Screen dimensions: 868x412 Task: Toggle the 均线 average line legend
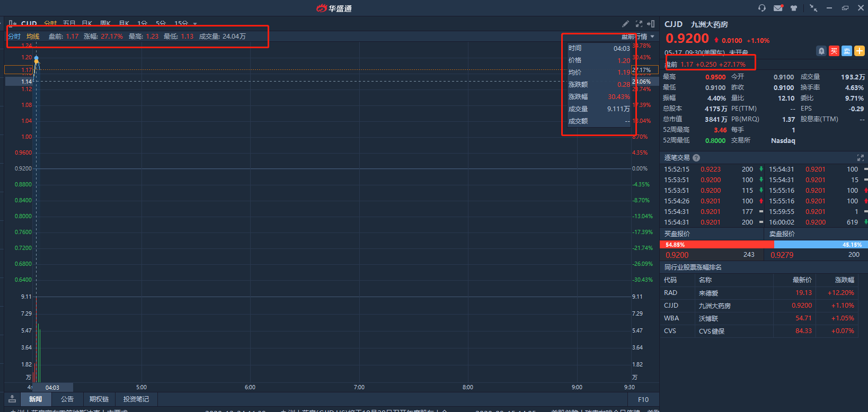(33, 37)
